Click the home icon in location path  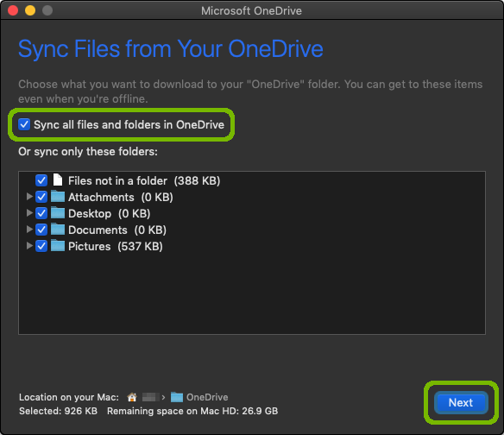coord(132,397)
